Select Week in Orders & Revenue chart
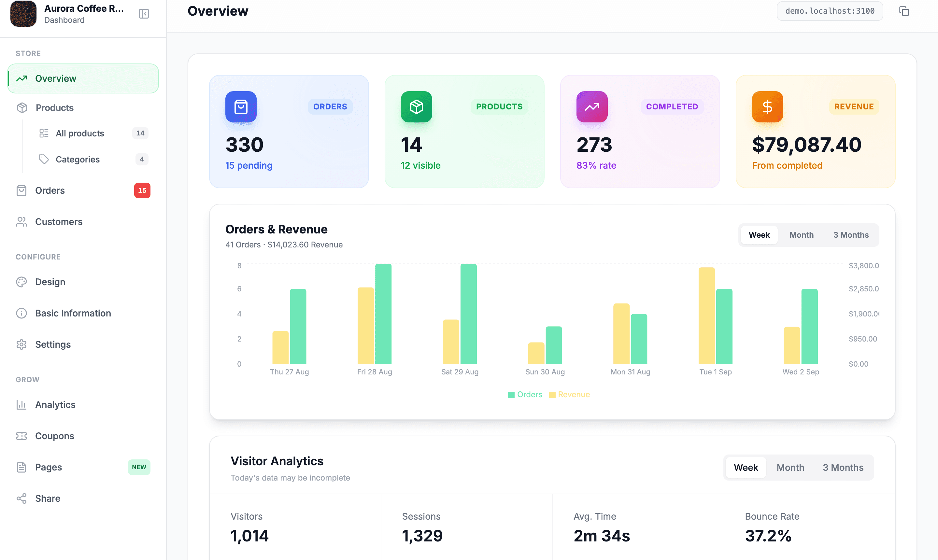The image size is (938, 560). click(x=759, y=235)
